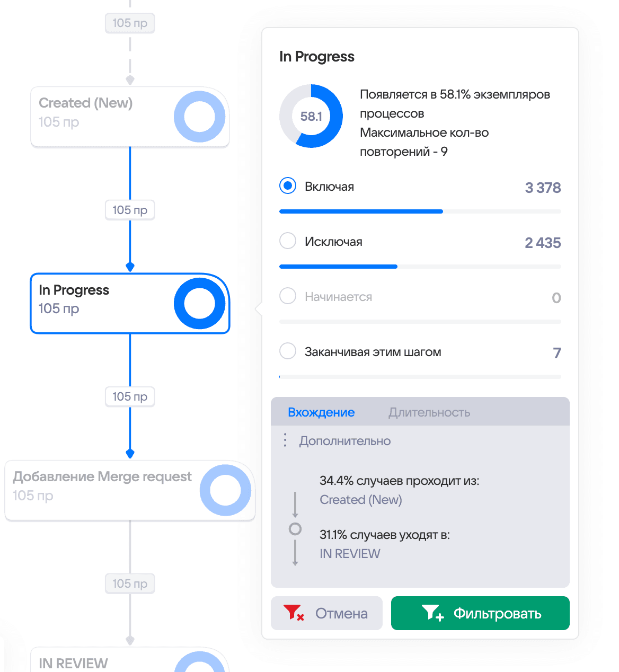Click the three-dot icon beside Дополнительно
Image resolution: width=619 pixels, height=672 pixels.
tap(285, 440)
